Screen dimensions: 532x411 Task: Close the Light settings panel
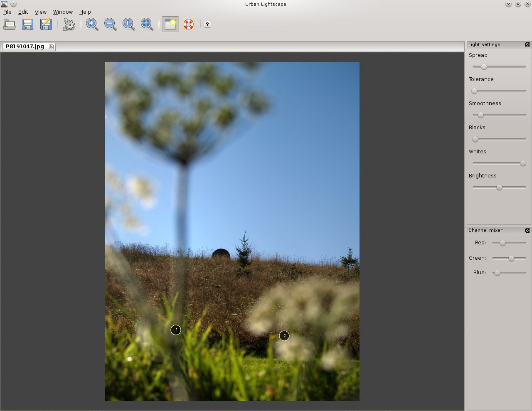(x=527, y=44)
